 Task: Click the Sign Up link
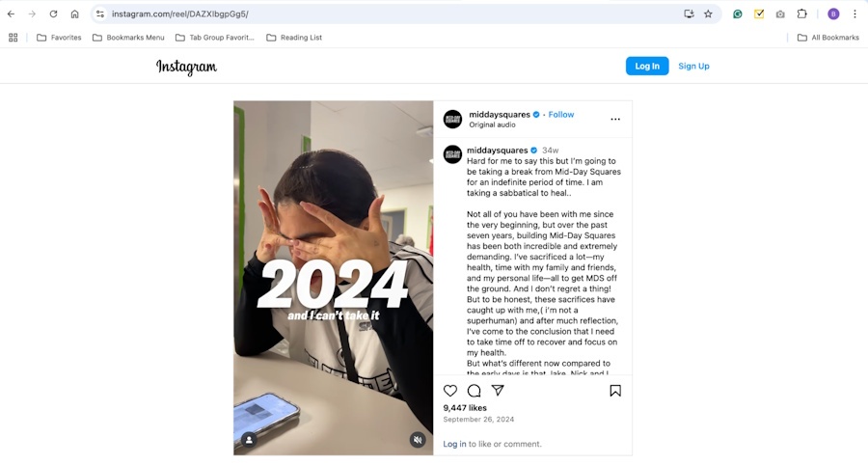coord(693,66)
